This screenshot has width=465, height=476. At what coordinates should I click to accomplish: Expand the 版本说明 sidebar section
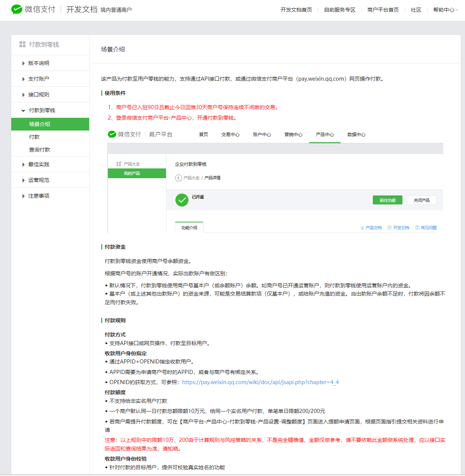tap(50, 63)
